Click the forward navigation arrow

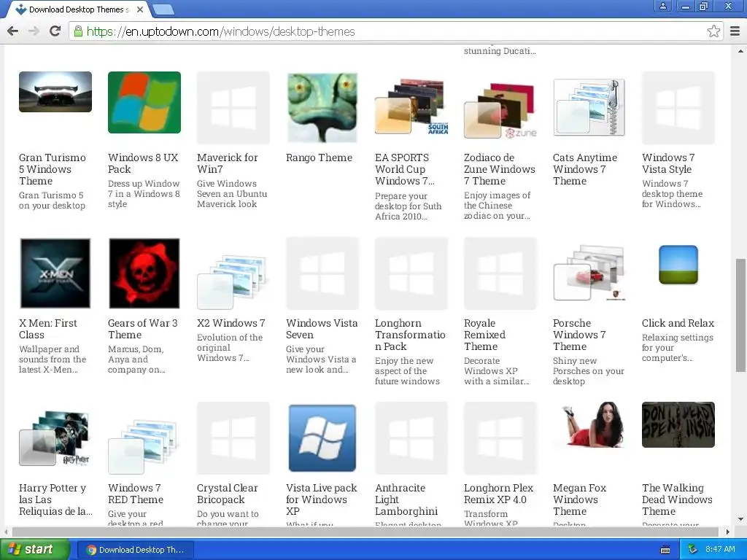pyautogui.click(x=34, y=31)
